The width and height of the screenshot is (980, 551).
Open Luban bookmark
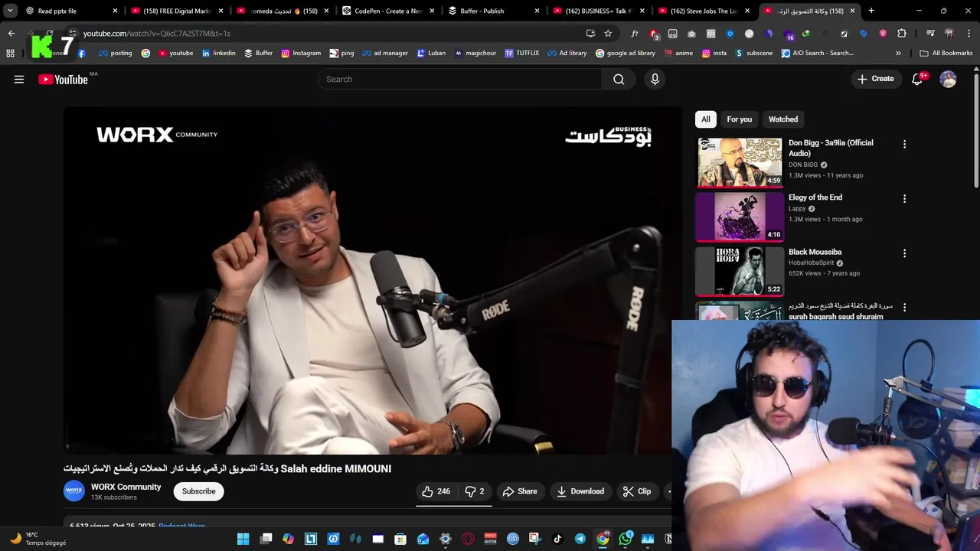point(431,53)
